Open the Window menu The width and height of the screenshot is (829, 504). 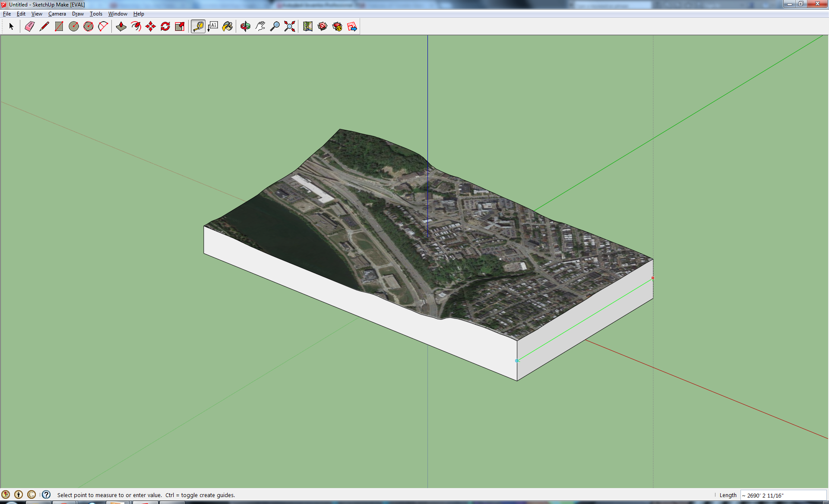(x=117, y=14)
